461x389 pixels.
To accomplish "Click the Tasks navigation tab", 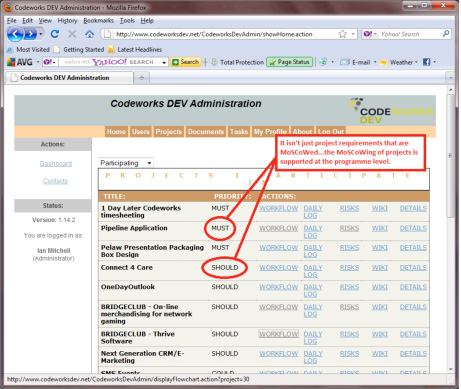I will pyautogui.click(x=239, y=132).
